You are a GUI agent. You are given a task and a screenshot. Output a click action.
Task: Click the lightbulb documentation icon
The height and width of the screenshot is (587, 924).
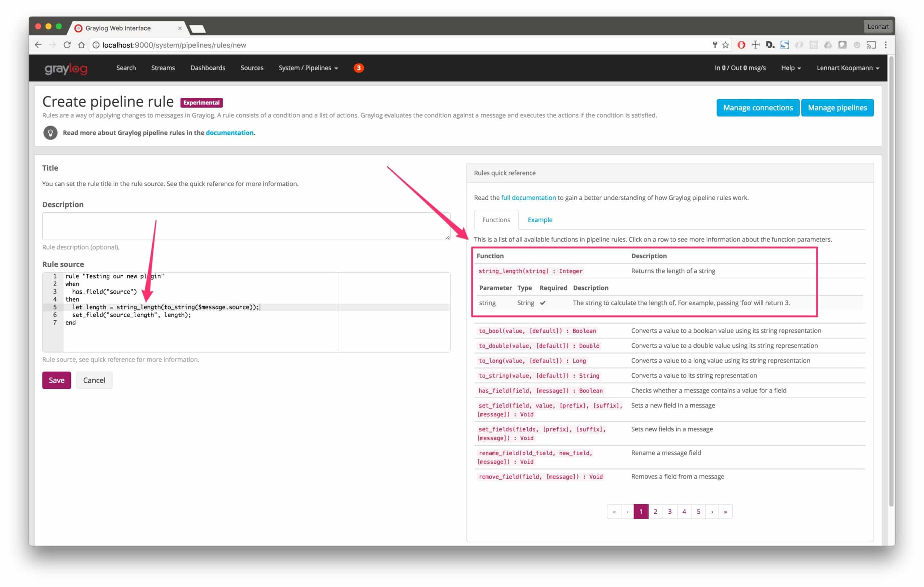coord(50,133)
